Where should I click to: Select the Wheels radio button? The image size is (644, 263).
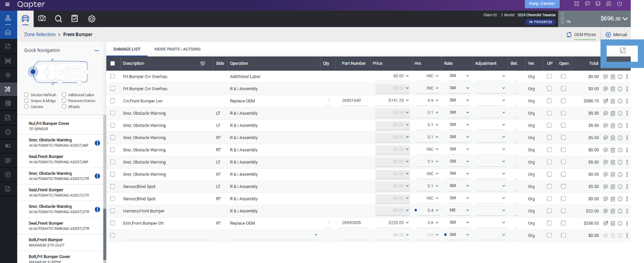(x=64, y=107)
